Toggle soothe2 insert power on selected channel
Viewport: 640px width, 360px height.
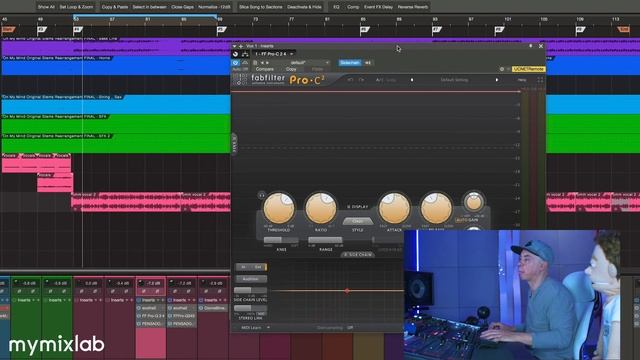[x=139, y=308]
